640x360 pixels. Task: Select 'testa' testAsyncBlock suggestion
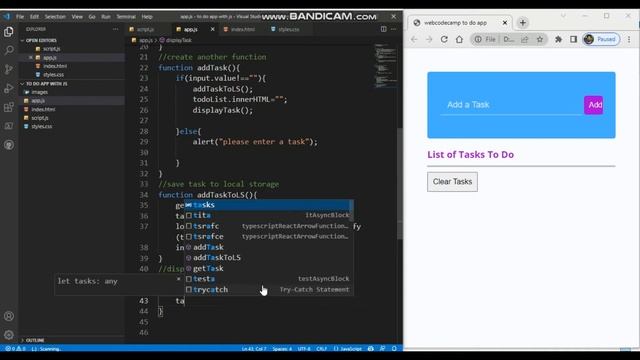click(267, 279)
